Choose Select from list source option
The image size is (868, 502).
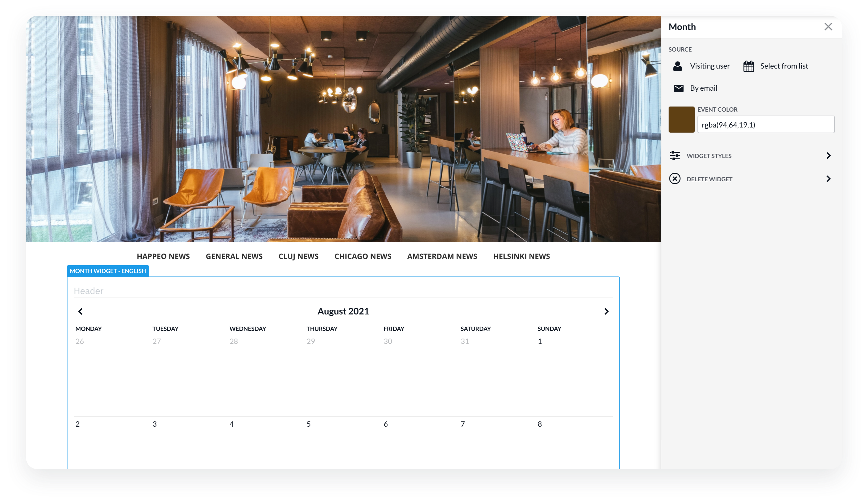(784, 66)
